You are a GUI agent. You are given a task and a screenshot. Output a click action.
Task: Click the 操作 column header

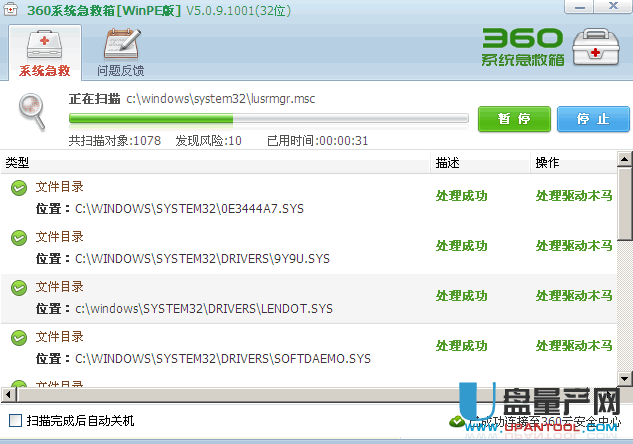574,163
